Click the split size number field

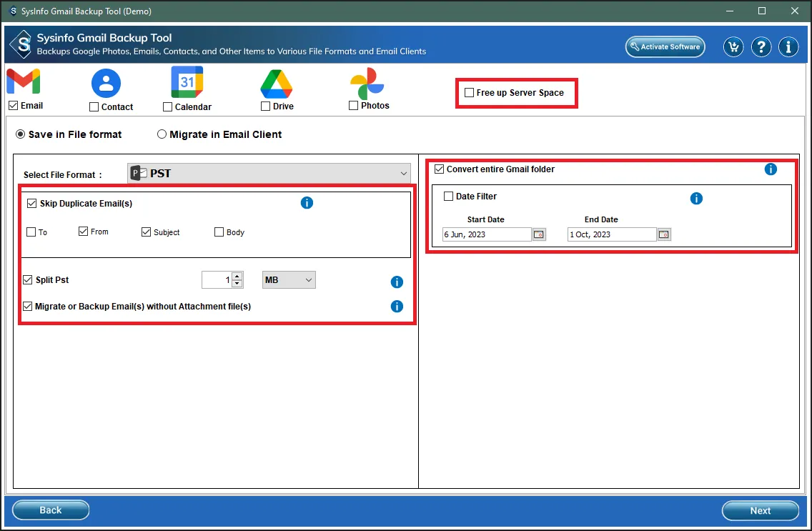point(217,280)
